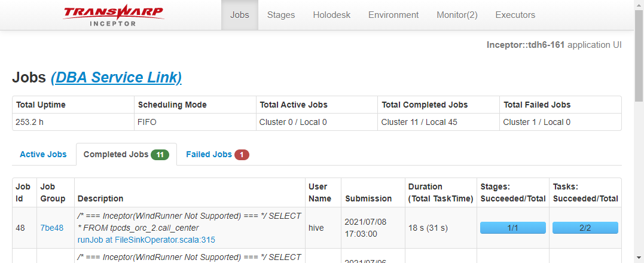This screenshot has width=644, height=263.
Task: Click the vertical page scrollbar
Action: pyautogui.click(x=639, y=60)
